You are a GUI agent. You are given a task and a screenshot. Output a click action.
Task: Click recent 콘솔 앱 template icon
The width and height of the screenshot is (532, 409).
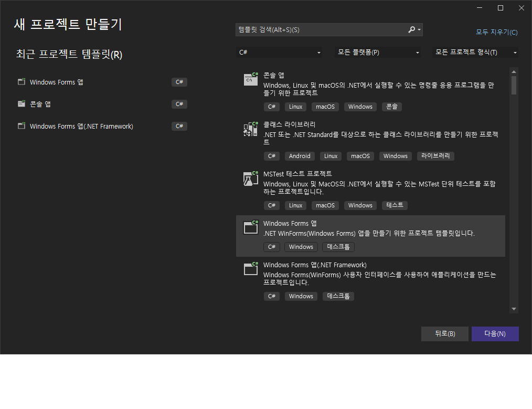coord(22,104)
